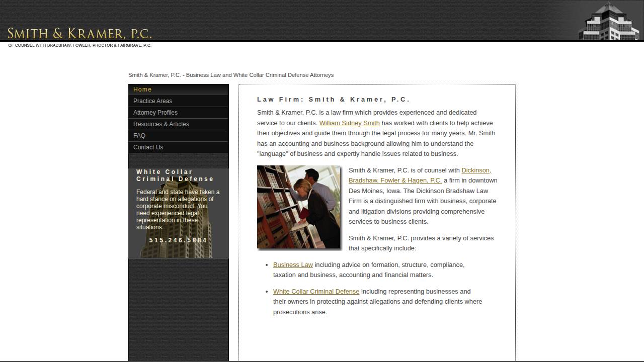Click the Business Law and White Collar tagline
The image size is (644, 362).
pos(231,75)
